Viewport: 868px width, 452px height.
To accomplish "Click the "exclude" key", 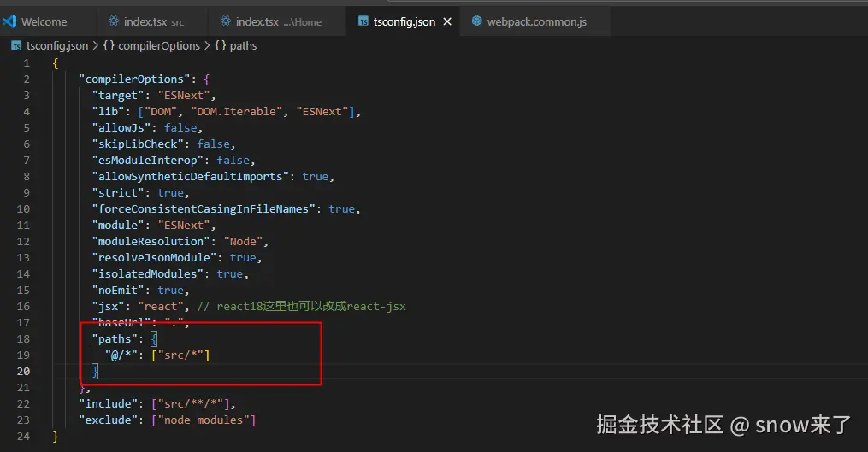I will 109,420.
